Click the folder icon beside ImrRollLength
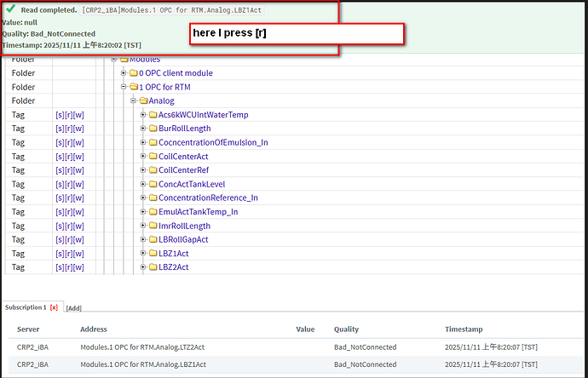Screen dimensions: 588x378 pos(153,226)
